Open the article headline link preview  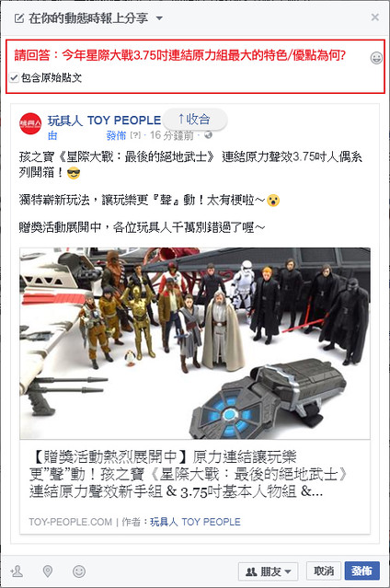(x=188, y=474)
